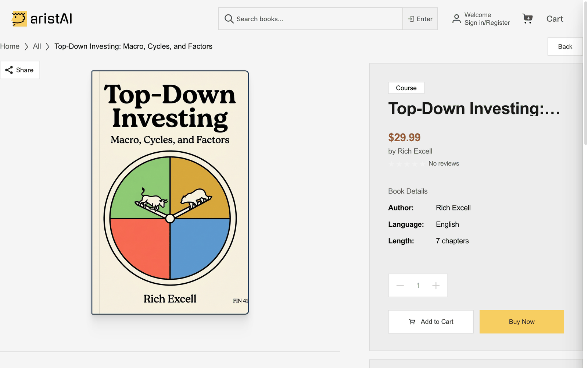Click the shopping cart icon
The image size is (588, 368).
[x=528, y=18]
